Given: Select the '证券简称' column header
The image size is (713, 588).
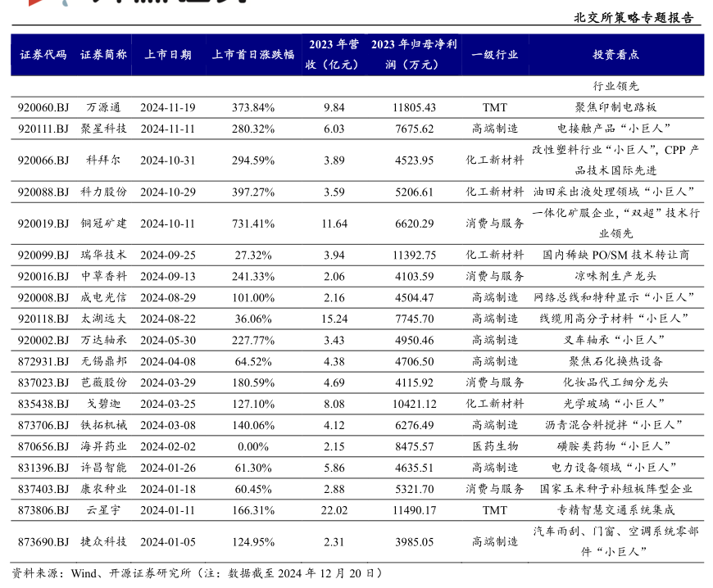Looking at the screenshot, I should pyautogui.click(x=104, y=55).
